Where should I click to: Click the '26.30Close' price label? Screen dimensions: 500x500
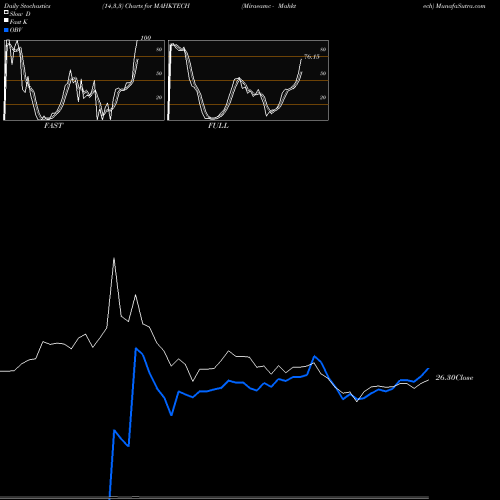pos(454,378)
